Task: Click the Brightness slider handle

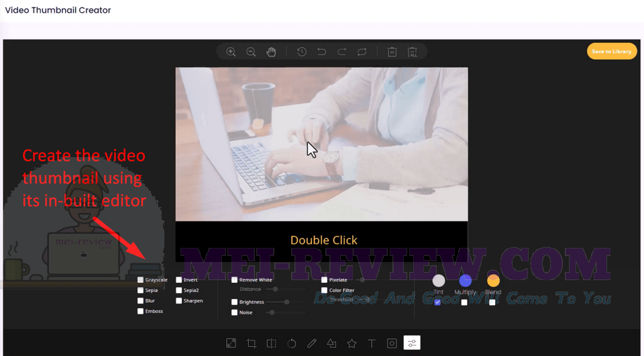Action: 286,302
